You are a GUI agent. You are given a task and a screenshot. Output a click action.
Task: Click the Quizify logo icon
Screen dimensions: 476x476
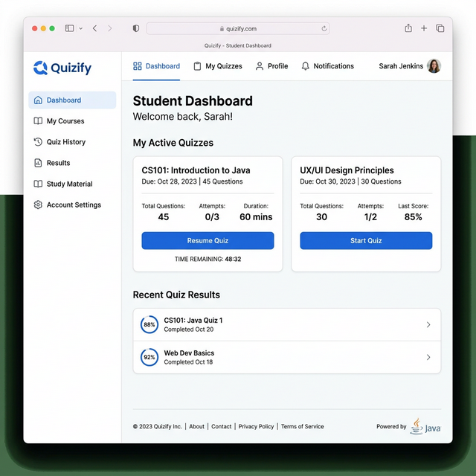pyautogui.click(x=40, y=68)
